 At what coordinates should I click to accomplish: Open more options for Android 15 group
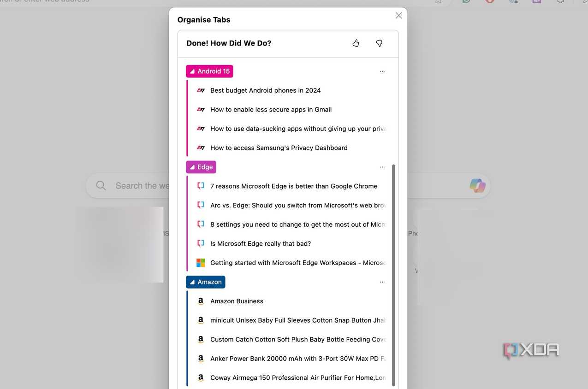click(x=382, y=71)
